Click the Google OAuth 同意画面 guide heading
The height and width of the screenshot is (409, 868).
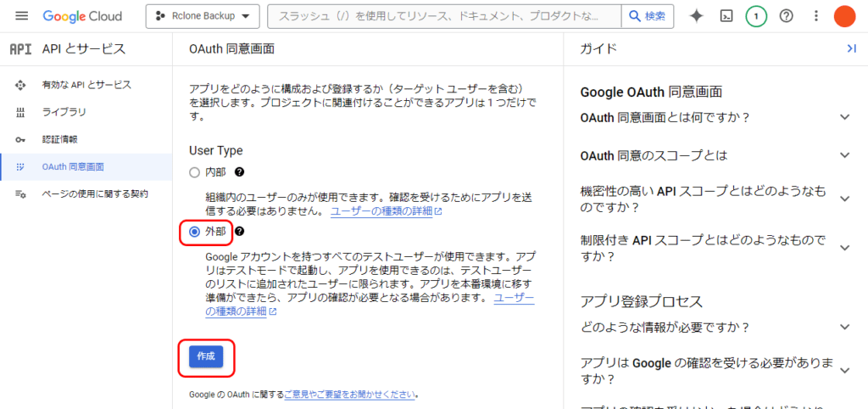(x=652, y=92)
